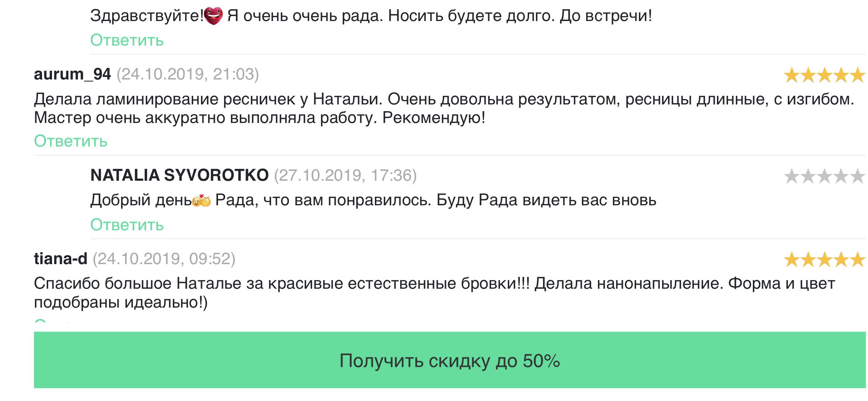This screenshot has height=401, width=868.
Task: Open the tiana-d username
Action: 61,259
